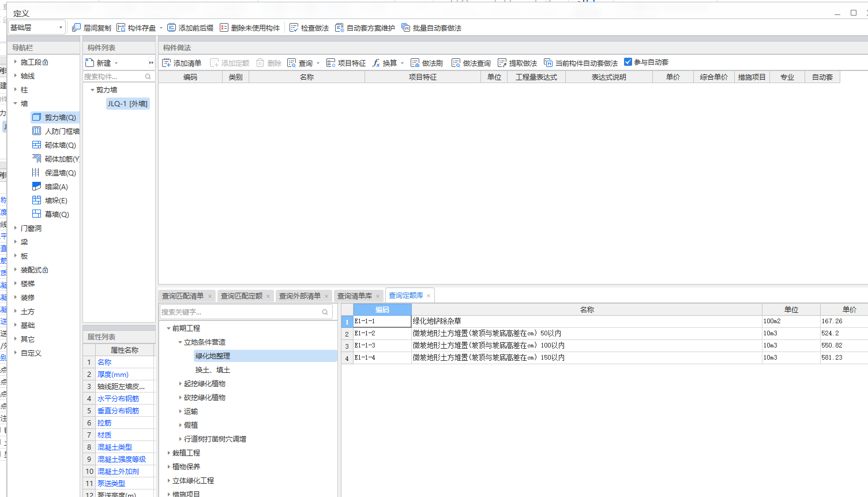The height and width of the screenshot is (497, 868).
Task: Collapse 墙 navigation node
Action: tap(16, 103)
